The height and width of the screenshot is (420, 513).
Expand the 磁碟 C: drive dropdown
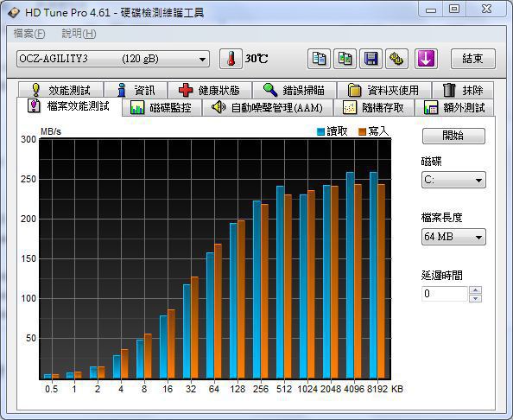(x=453, y=180)
